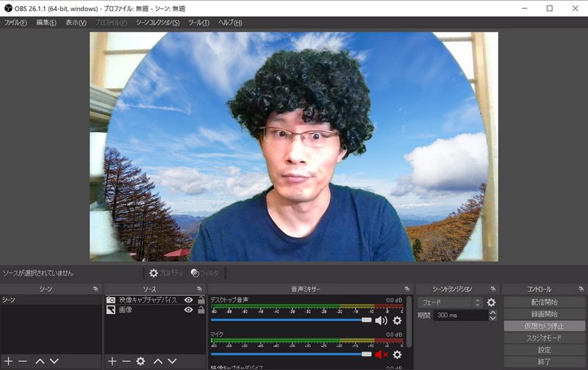Move scene up with arrow
Image resolution: width=588 pixels, height=370 pixels.
pyautogui.click(x=40, y=361)
